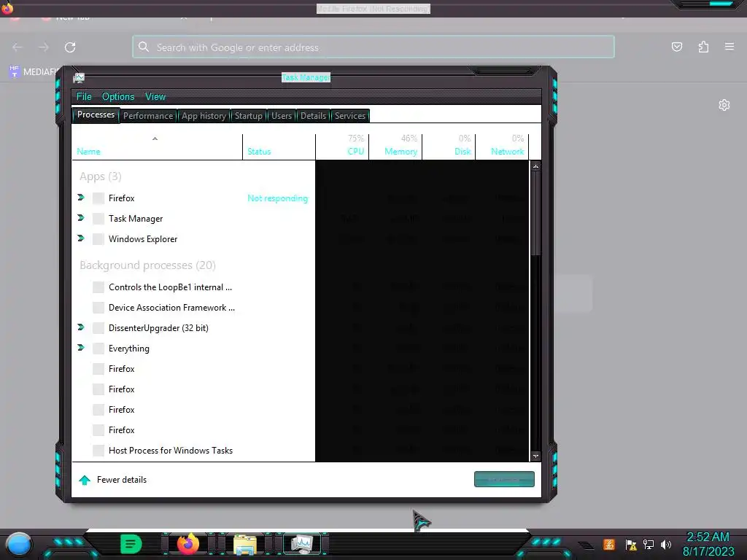This screenshot has width=747, height=560.
Task: Click the teal button beside Fewer details
Action: [x=504, y=480]
